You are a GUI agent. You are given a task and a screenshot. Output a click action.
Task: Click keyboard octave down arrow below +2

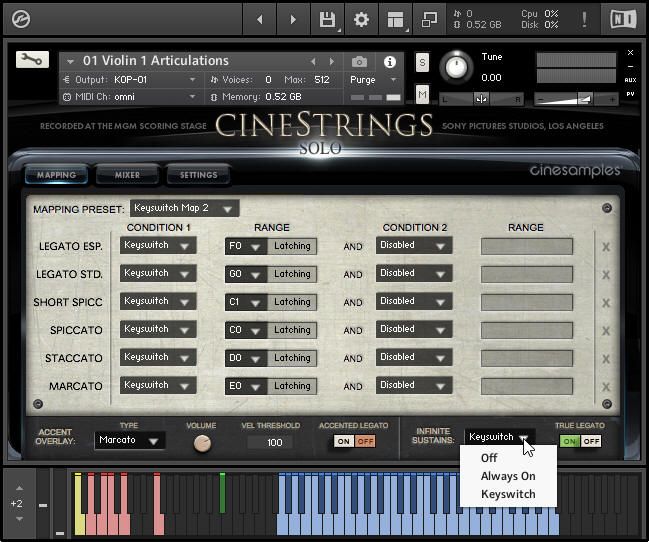tap(19, 519)
